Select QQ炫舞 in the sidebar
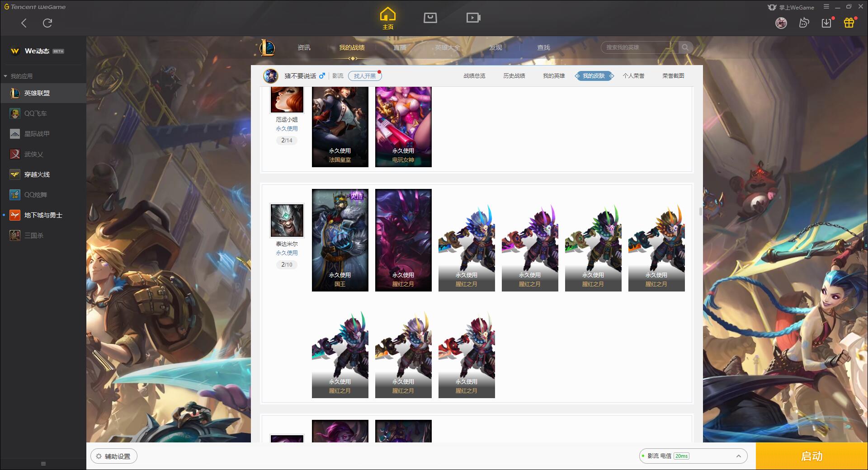 click(x=43, y=195)
